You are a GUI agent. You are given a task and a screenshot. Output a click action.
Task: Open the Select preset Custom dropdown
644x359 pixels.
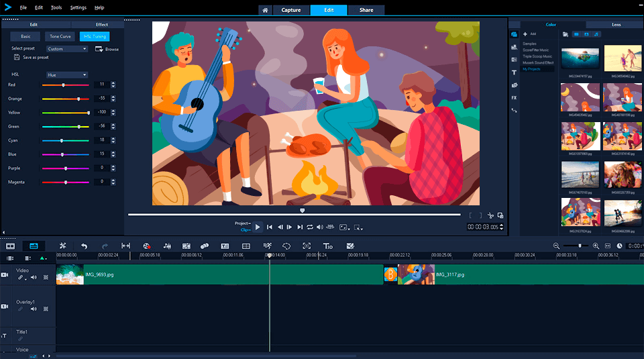tap(67, 49)
